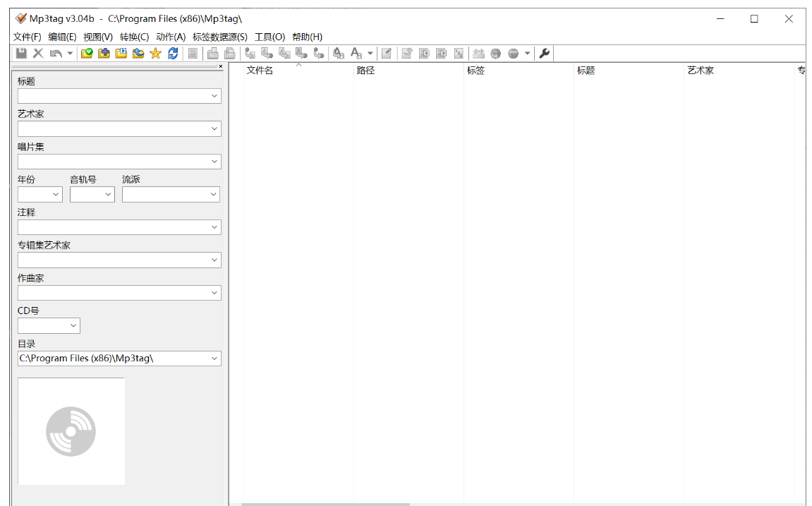Open the 流派 genre dropdown
The width and height of the screenshot is (812, 506).
(x=213, y=195)
